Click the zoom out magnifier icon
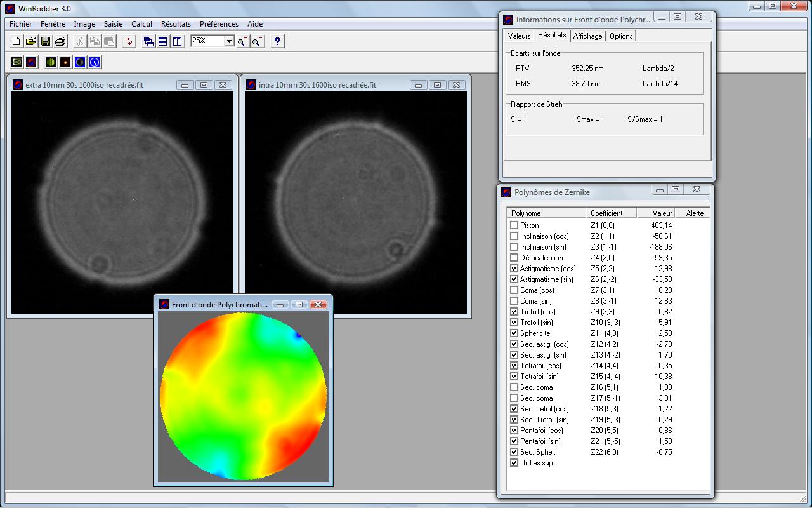 pos(256,41)
